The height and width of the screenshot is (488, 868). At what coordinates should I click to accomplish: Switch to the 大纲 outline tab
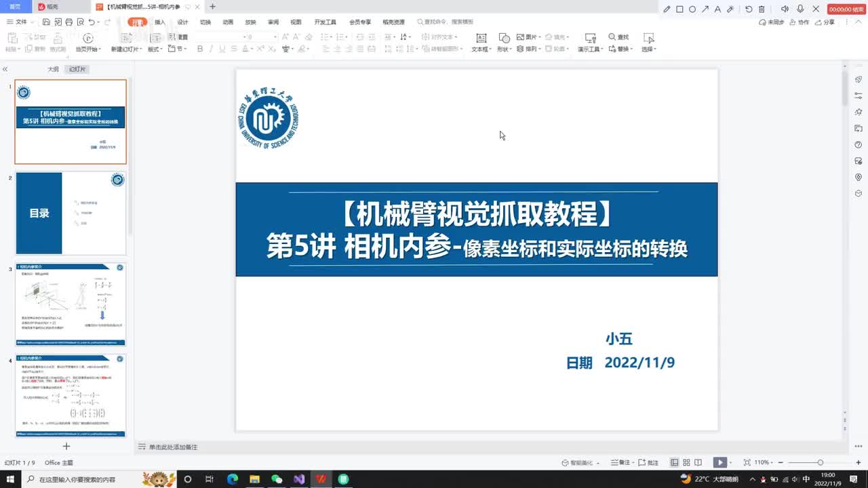coord(53,69)
